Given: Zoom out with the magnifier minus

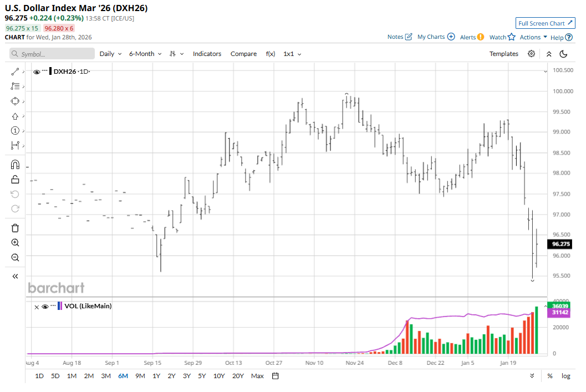Looking at the screenshot, I should pos(15,257).
